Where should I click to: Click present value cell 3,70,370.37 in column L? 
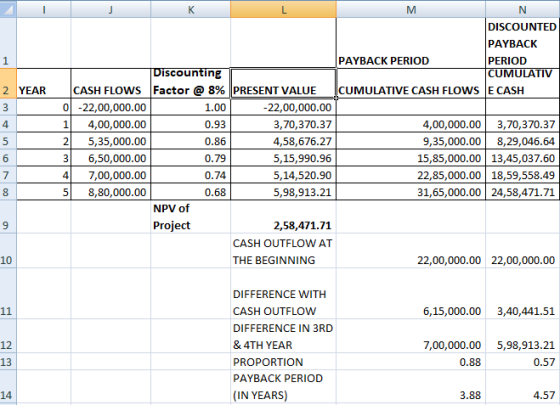click(283, 124)
